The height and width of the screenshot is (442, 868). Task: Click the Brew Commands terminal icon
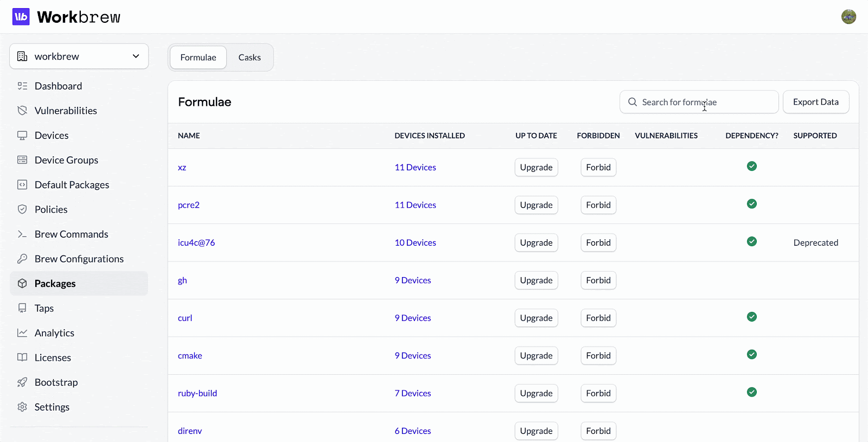click(x=22, y=234)
